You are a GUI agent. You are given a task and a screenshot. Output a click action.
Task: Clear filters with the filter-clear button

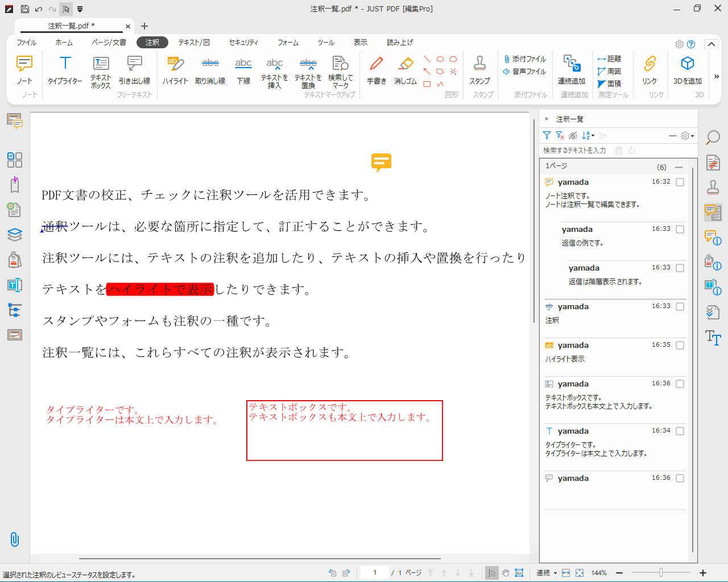tap(559, 135)
